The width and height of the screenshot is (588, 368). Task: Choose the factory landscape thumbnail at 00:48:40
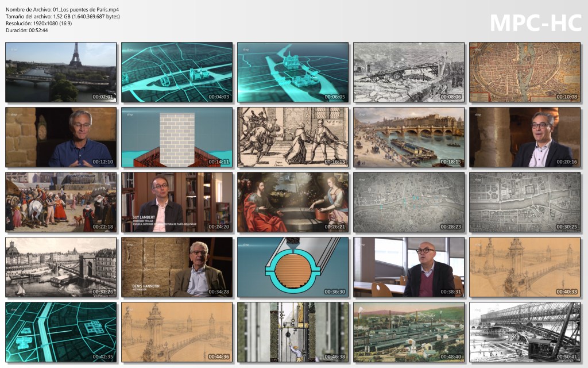click(x=409, y=332)
